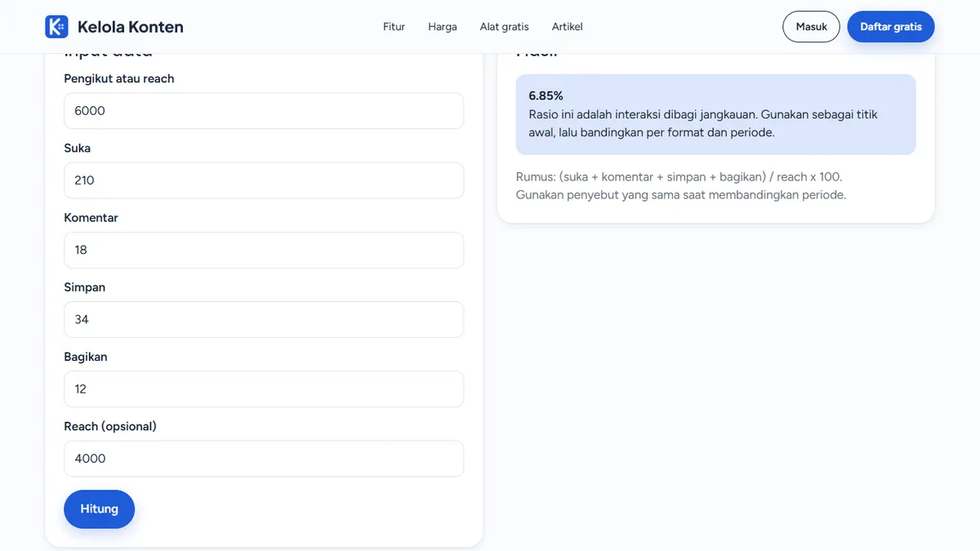The width and height of the screenshot is (980, 551).
Task: Click into the Suka input field
Action: [x=264, y=180]
